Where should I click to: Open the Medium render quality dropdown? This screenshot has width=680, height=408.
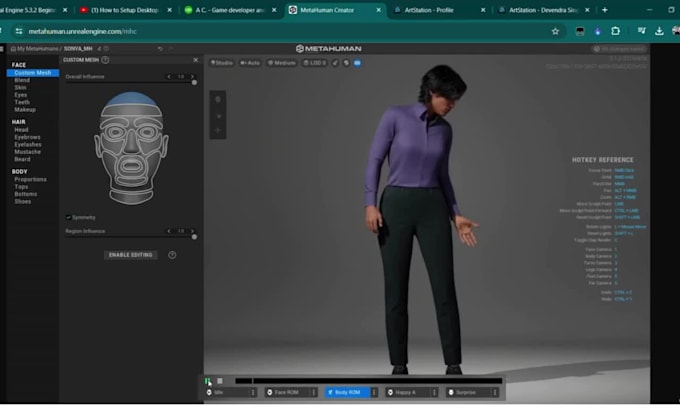281,63
